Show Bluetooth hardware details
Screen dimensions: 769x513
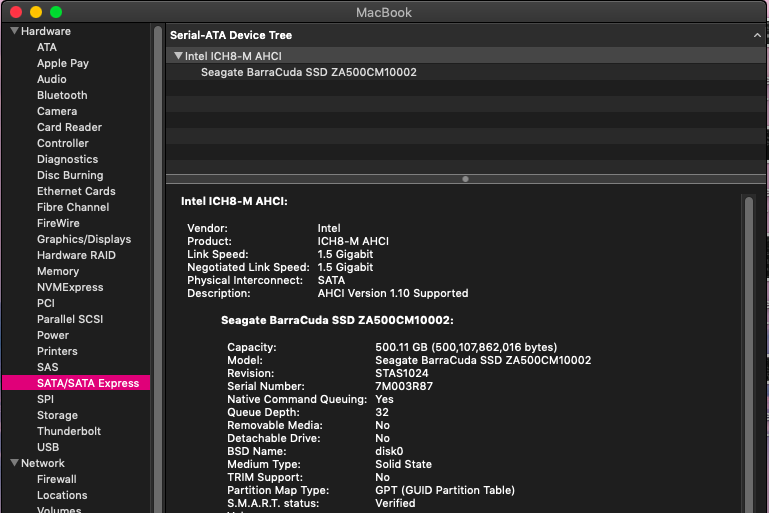(x=62, y=95)
